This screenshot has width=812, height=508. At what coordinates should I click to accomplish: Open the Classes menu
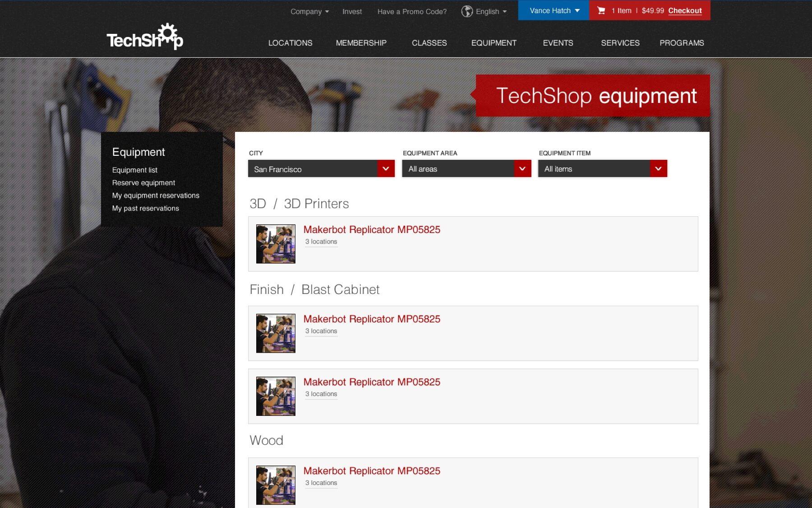coord(429,43)
